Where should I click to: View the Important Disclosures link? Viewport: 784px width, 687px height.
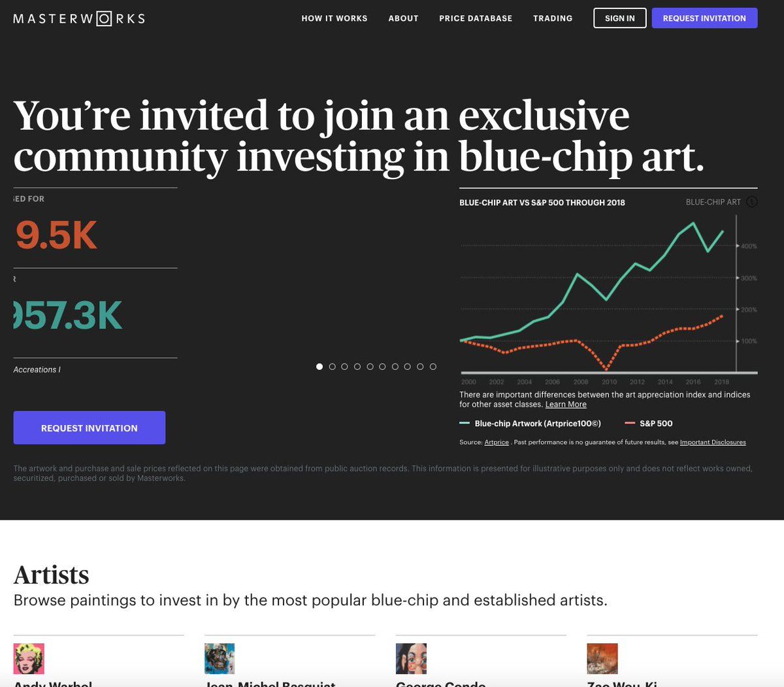click(x=713, y=443)
